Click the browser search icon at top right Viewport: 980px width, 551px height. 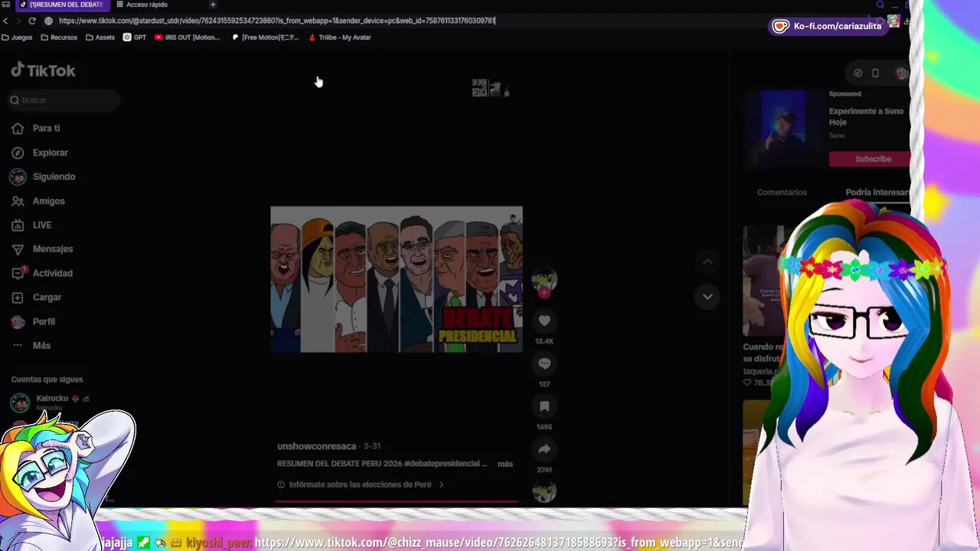(x=880, y=5)
